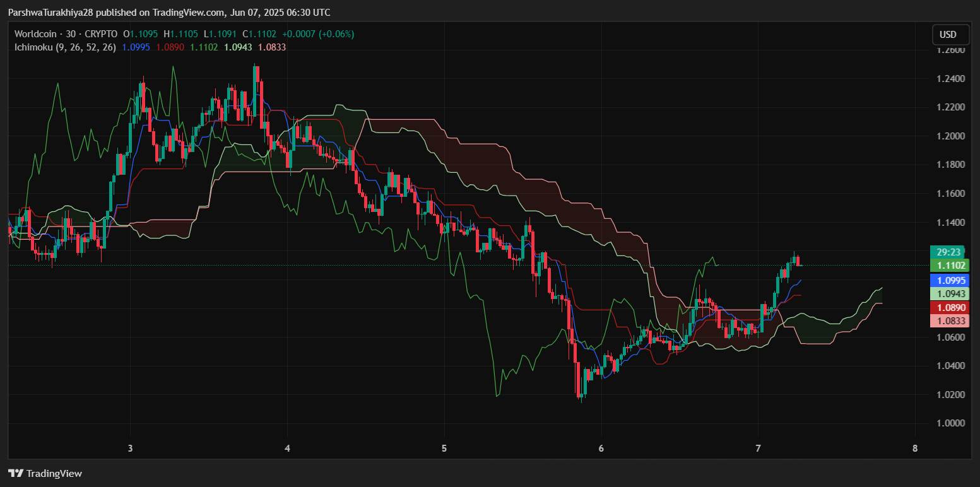Click the blue 1.0995 price axis label
The height and width of the screenshot is (487, 980).
click(948, 280)
